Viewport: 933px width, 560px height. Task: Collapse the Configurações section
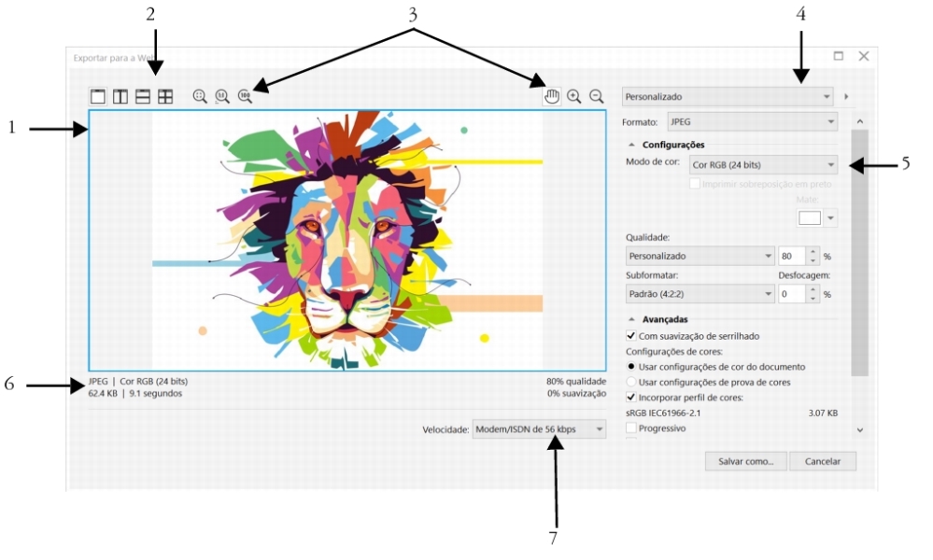point(632,145)
